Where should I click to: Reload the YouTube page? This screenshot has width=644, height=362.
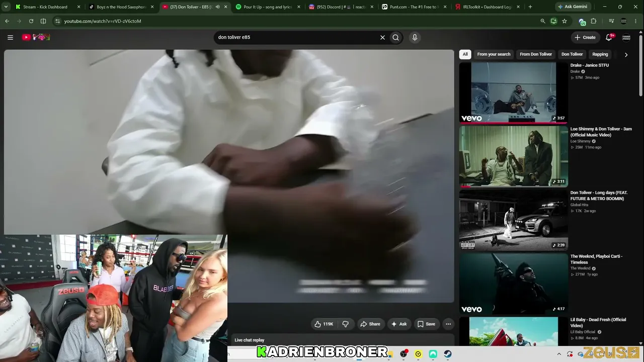pos(31,21)
